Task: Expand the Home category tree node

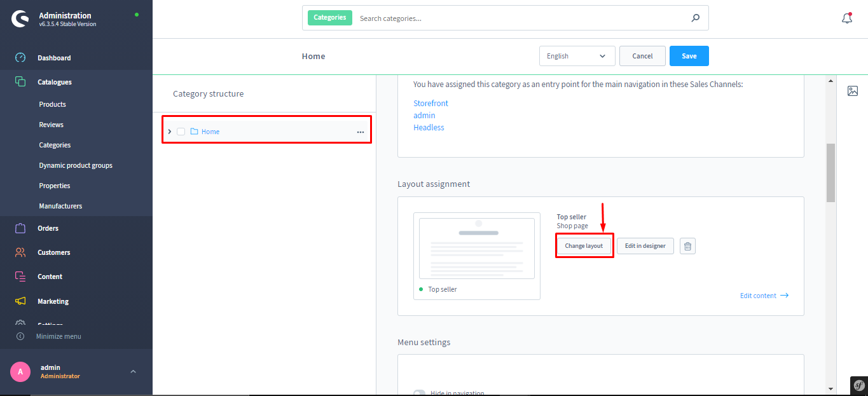Action: [169, 132]
